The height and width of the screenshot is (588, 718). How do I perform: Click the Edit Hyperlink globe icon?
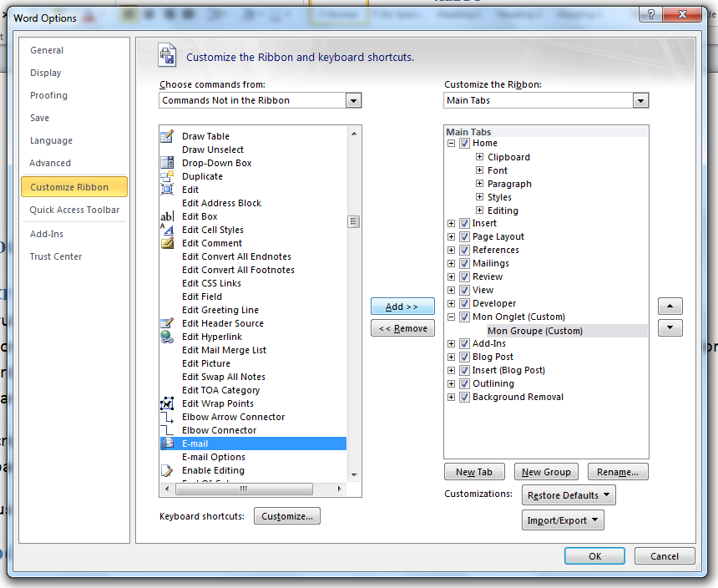pyautogui.click(x=167, y=337)
